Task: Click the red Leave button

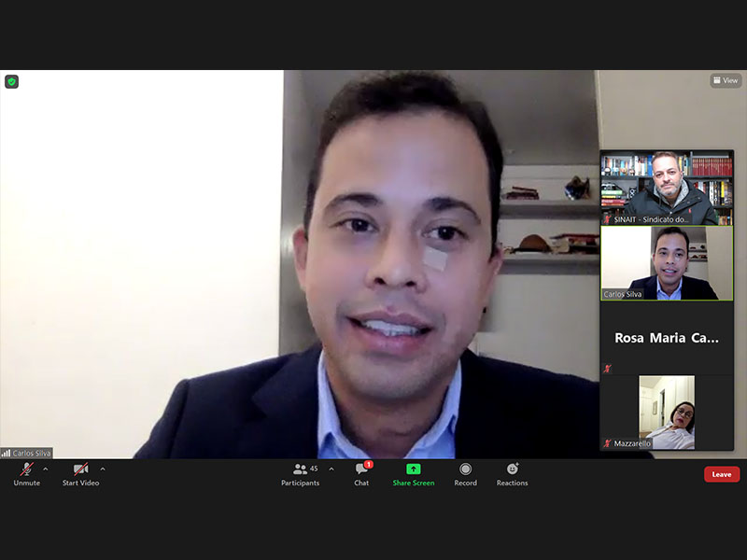Action: click(722, 474)
